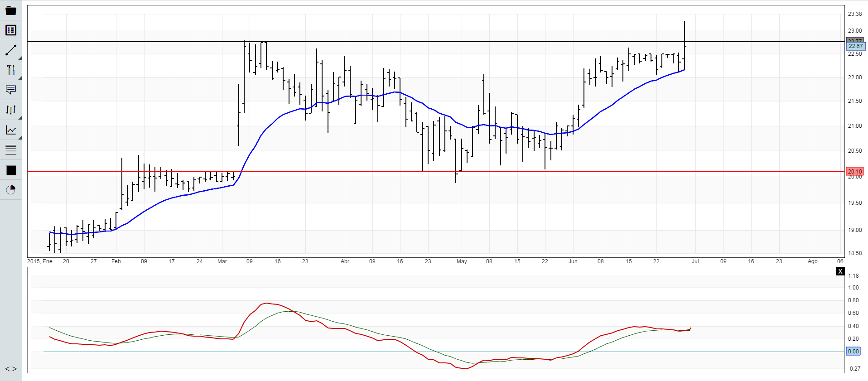Close the indicator panel with X button

(x=840, y=271)
